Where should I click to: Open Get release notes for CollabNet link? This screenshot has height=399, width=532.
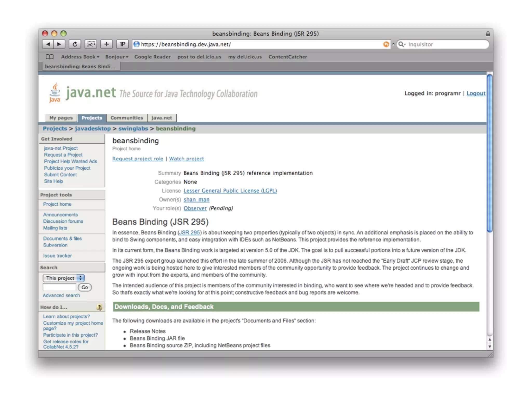(x=66, y=344)
